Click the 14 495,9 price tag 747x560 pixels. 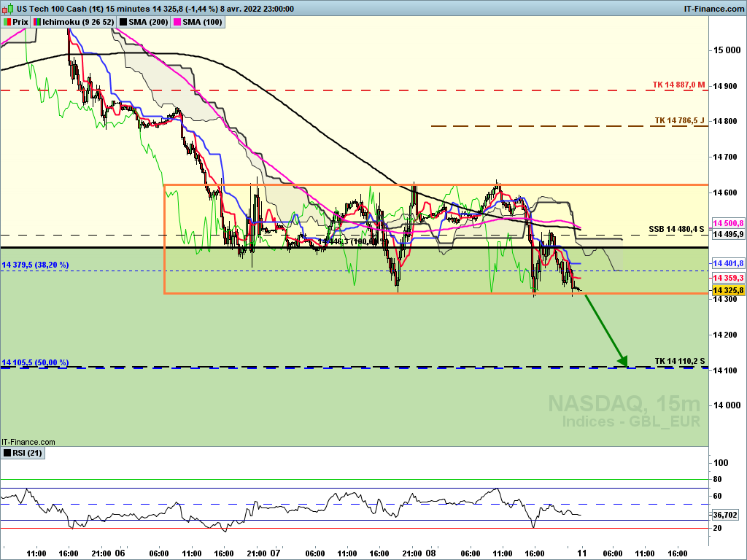pos(728,234)
